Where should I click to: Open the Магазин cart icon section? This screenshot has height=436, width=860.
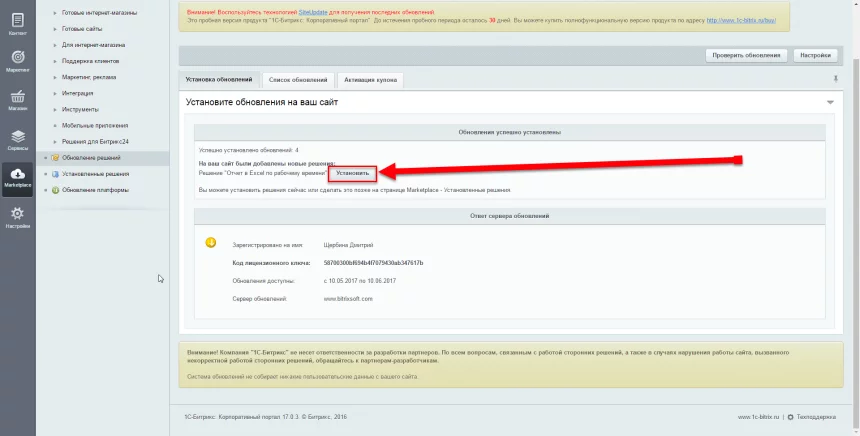(17, 100)
